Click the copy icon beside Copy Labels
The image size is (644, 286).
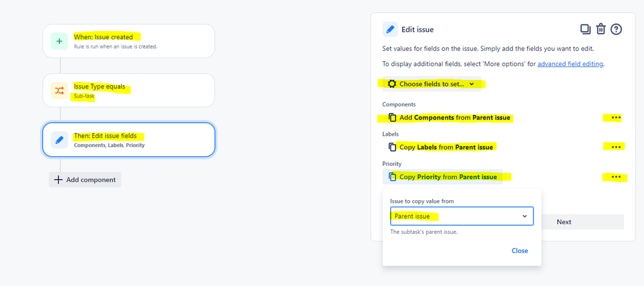click(x=392, y=147)
